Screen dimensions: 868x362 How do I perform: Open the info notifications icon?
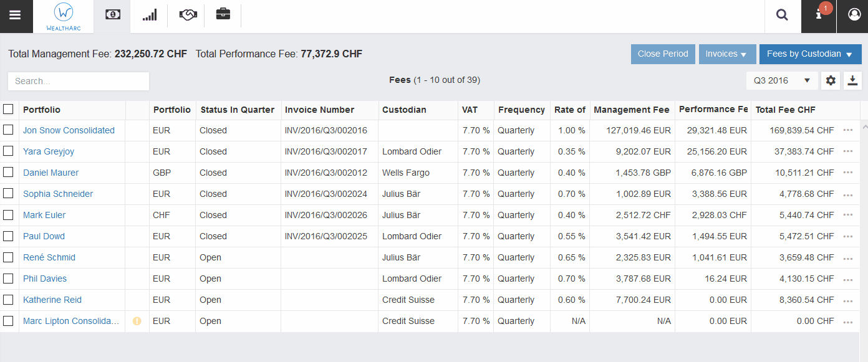[x=819, y=16]
